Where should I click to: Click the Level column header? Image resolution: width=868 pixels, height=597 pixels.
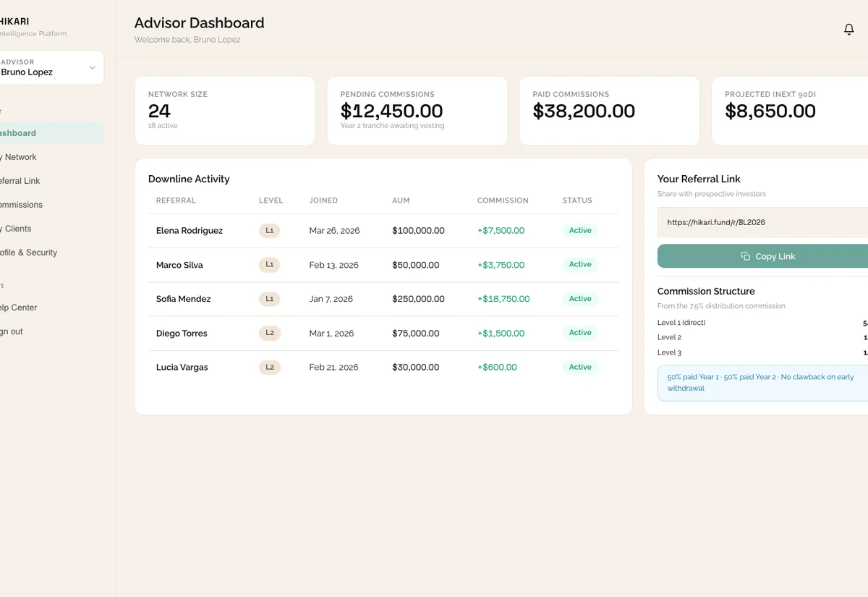tap(271, 200)
